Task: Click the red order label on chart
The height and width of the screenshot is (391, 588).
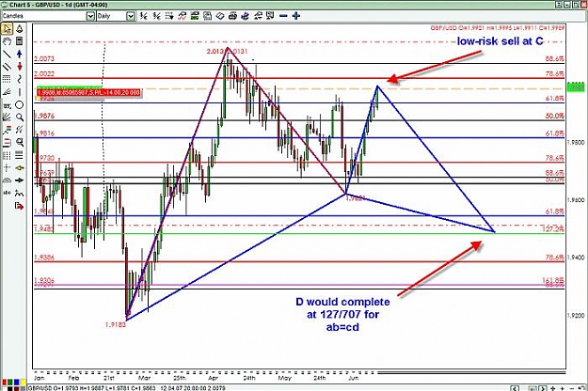Action: click(x=88, y=92)
